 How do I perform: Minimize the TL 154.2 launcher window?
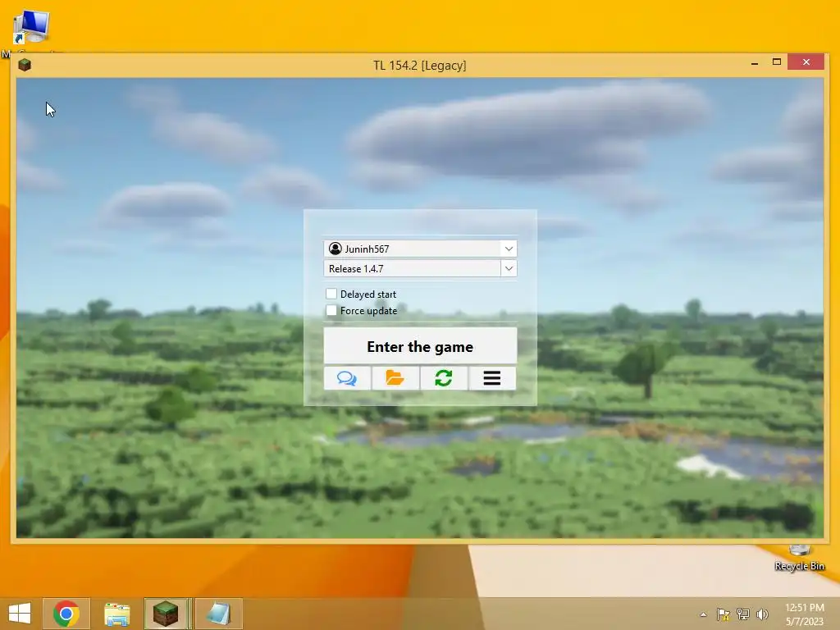(755, 62)
